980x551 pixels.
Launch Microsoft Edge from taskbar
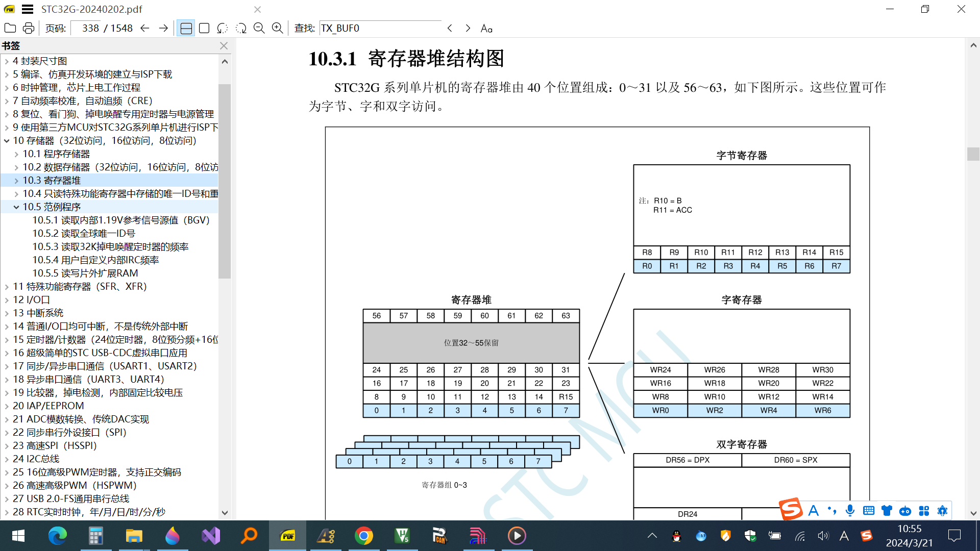[x=57, y=536]
